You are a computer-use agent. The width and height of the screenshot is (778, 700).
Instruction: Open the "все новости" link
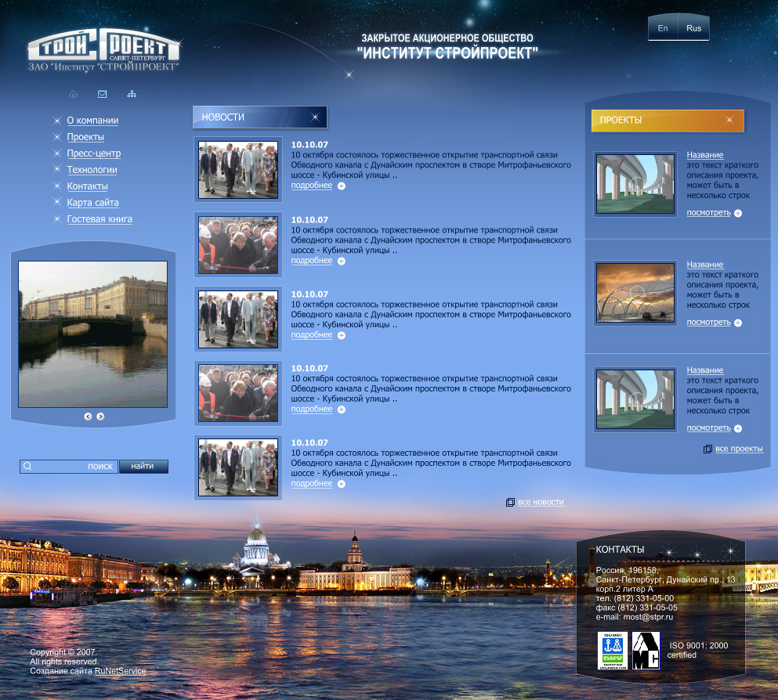(x=541, y=502)
